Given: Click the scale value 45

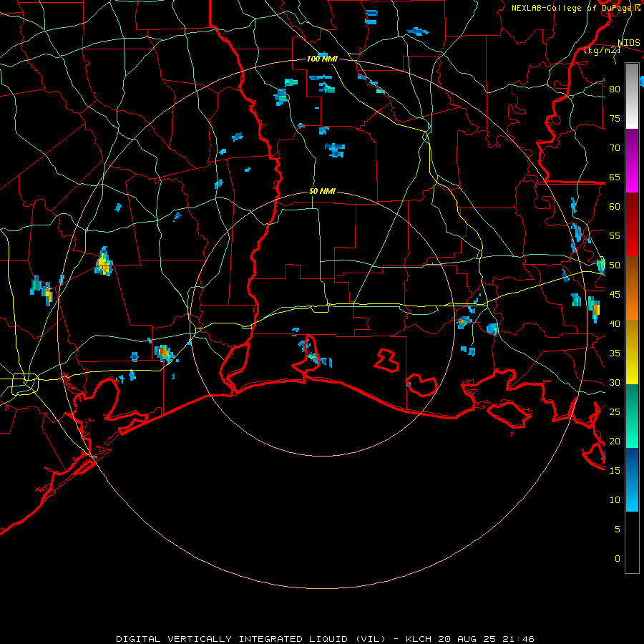Looking at the screenshot, I should point(615,295).
